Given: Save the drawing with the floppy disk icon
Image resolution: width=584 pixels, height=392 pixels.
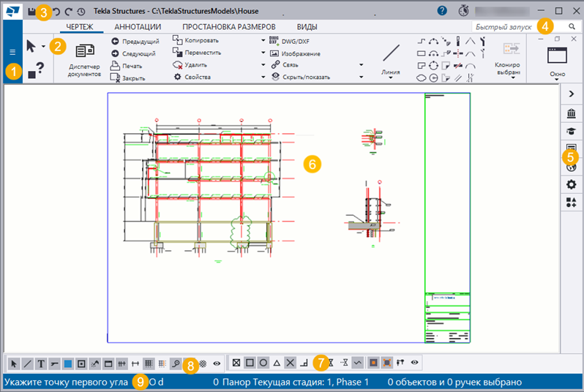Looking at the screenshot, I should [x=31, y=12].
